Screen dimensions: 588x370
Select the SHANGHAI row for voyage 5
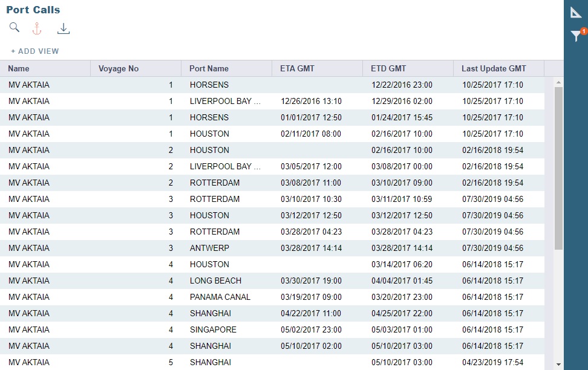tap(242, 362)
